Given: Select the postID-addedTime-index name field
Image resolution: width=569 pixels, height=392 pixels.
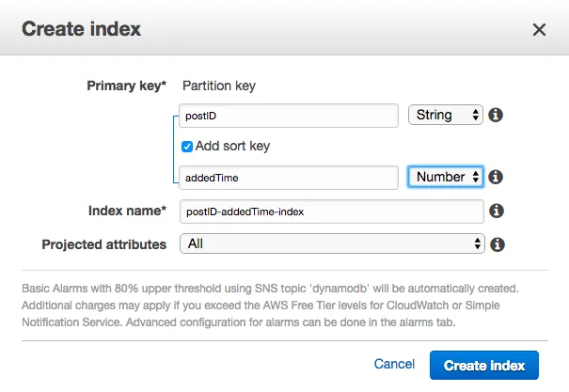Looking at the screenshot, I should click(x=331, y=212).
